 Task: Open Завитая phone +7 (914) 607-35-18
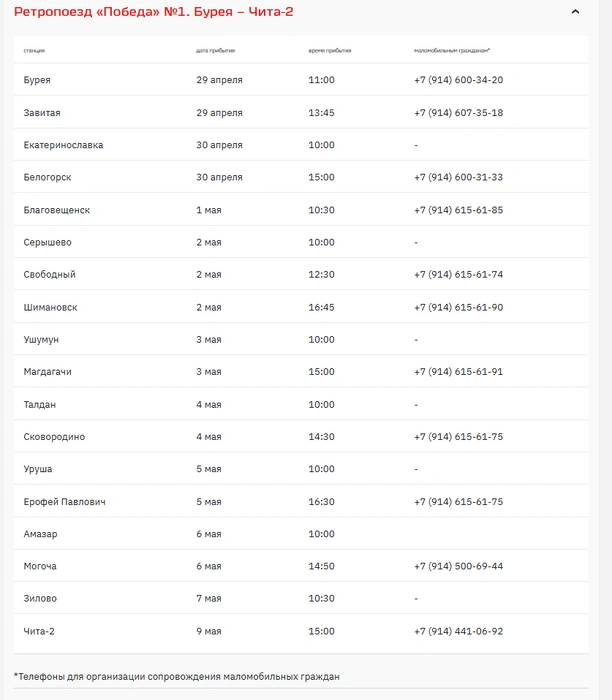point(458,113)
